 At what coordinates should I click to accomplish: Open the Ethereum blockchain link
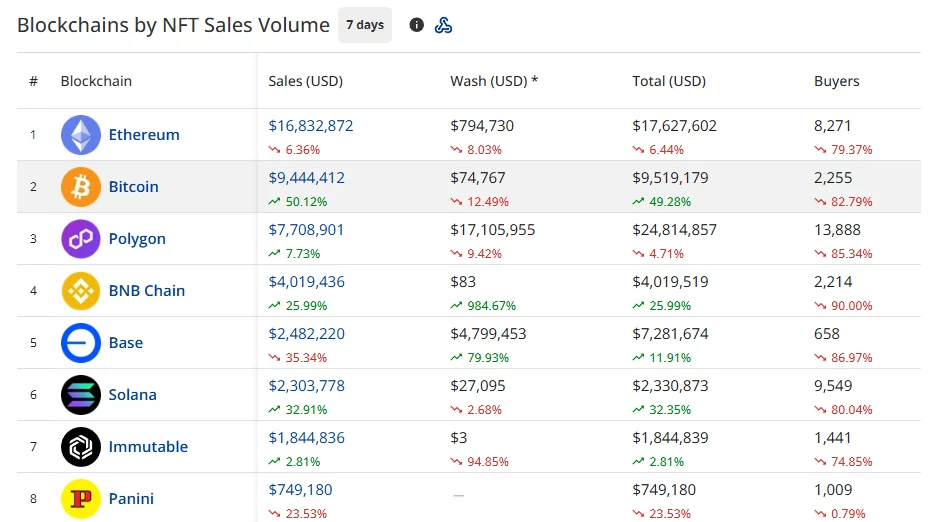point(144,134)
